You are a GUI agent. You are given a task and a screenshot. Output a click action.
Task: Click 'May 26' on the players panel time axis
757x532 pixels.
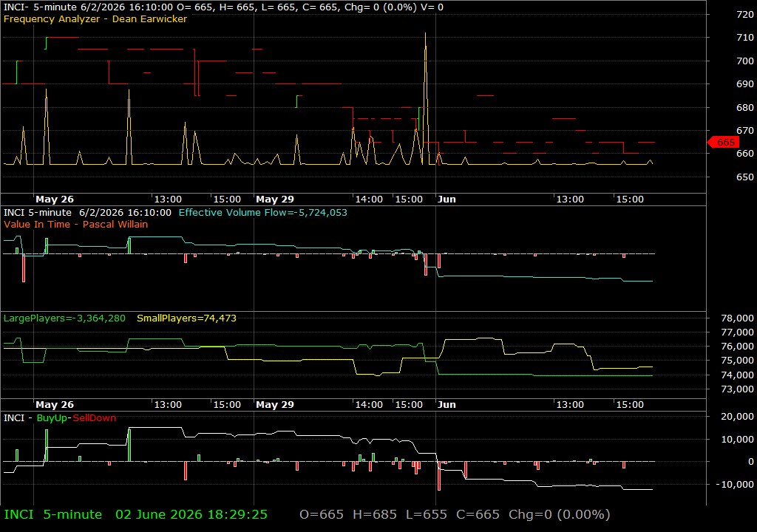pos(55,405)
